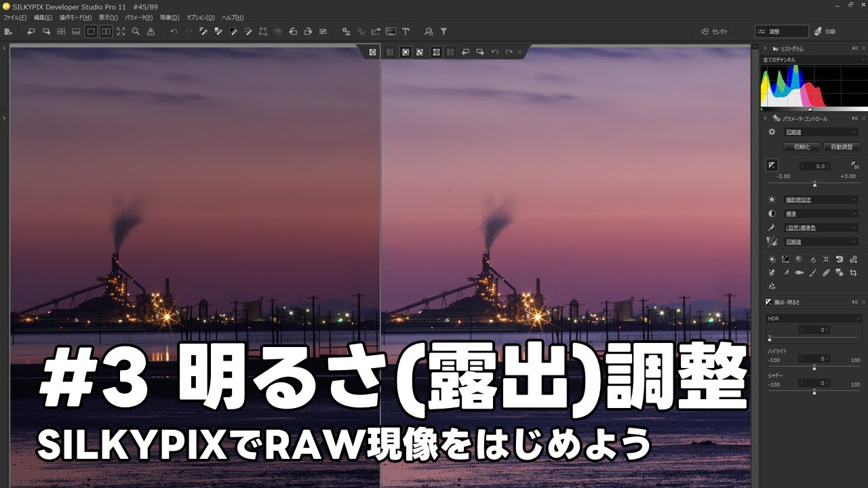
Task: Open the ヒストグラム panel options menu
Action: (854, 49)
